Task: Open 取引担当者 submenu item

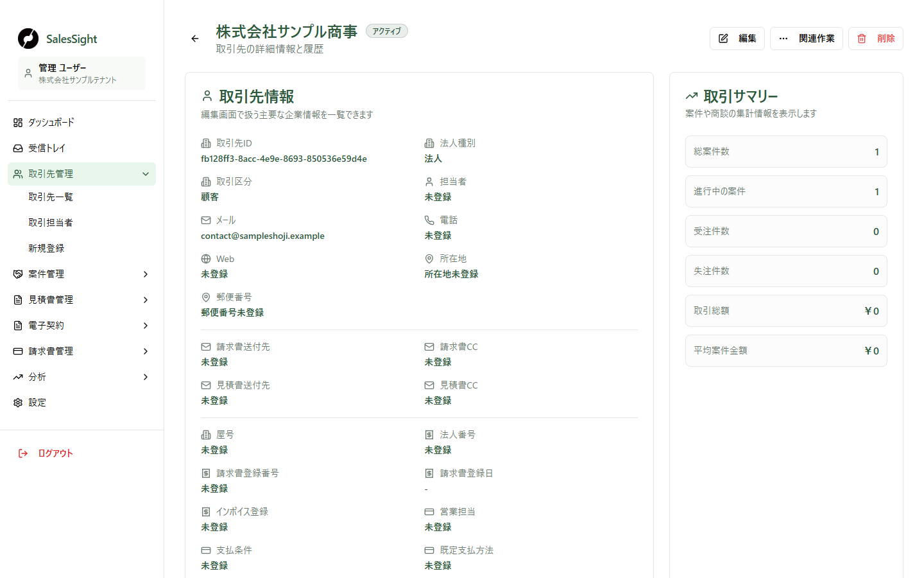Action: pos(51,223)
